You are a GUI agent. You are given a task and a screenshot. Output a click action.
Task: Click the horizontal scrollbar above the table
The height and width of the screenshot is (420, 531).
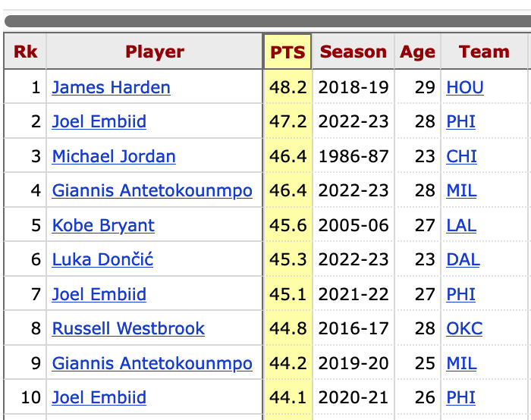coord(265,20)
